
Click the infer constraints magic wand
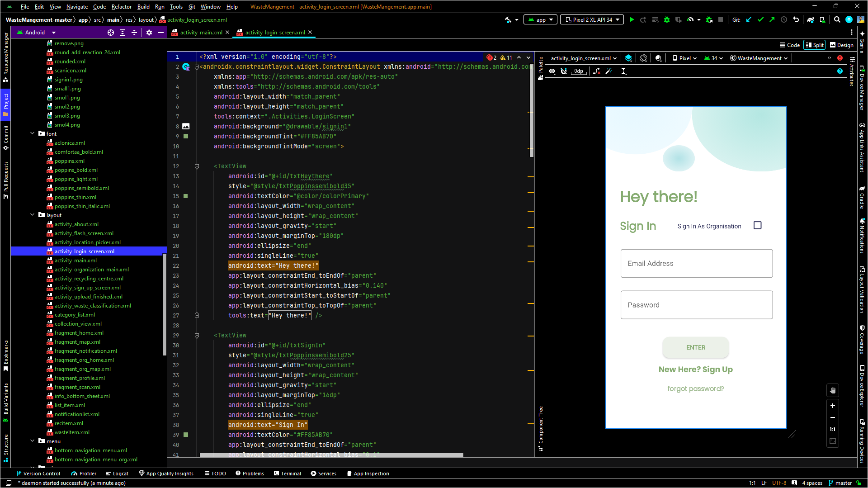pos(609,71)
